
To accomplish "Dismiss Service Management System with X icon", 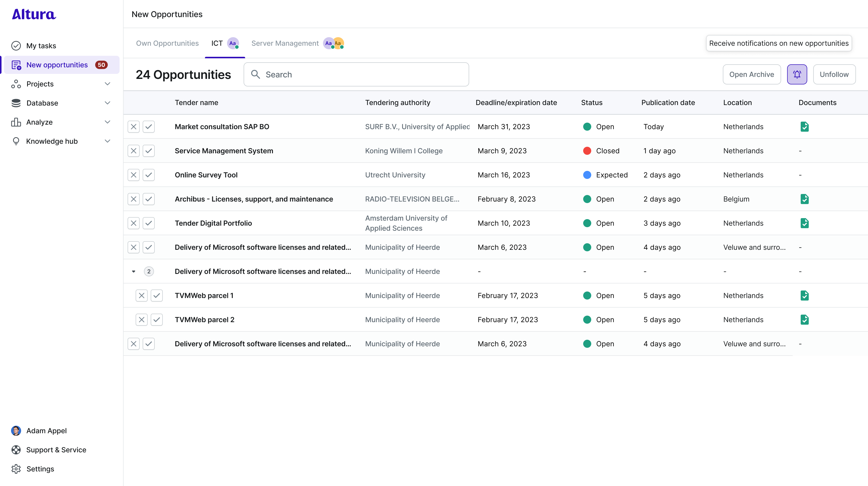I will (x=133, y=151).
